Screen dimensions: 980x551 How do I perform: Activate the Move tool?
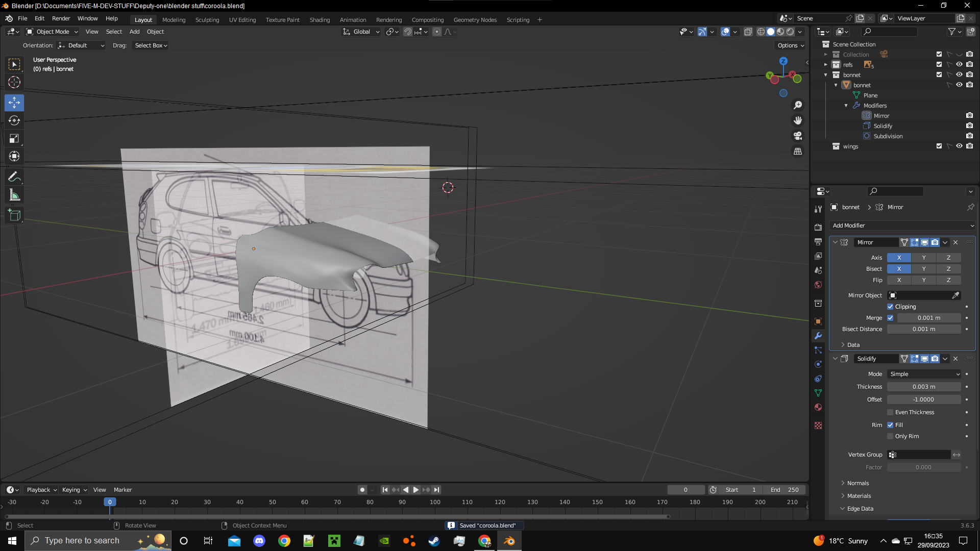click(x=14, y=103)
